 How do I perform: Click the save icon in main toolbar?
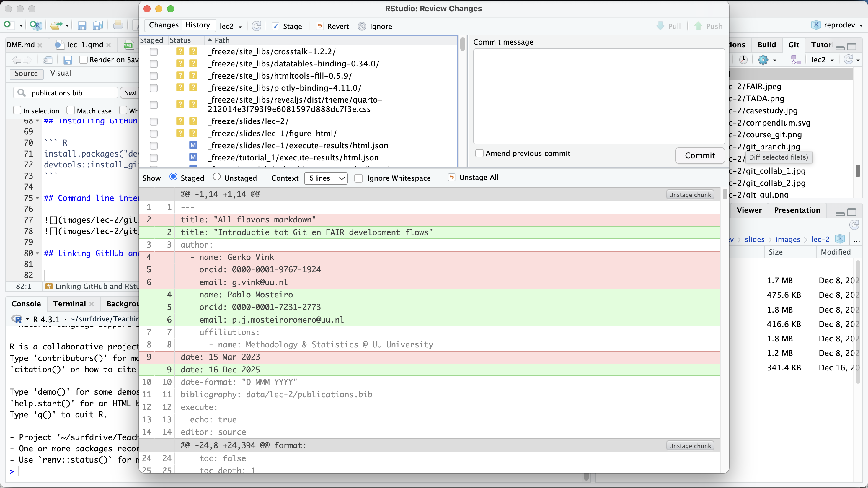pos(81,25)
